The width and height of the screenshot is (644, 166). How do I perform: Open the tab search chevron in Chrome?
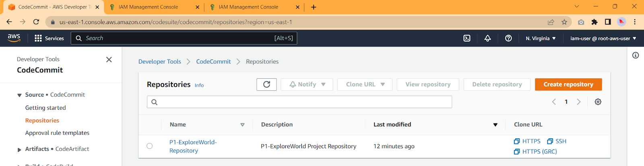point(576,6)
